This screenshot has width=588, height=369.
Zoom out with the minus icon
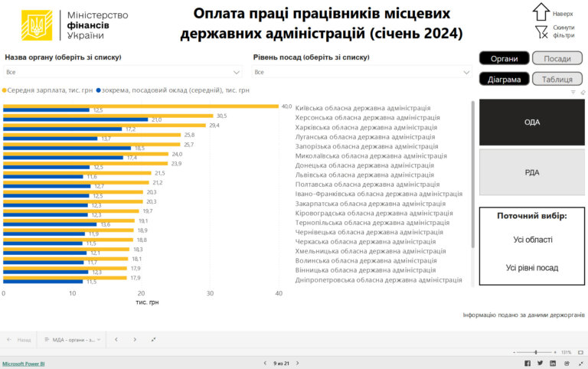pyautogui.click(x=514, y=352)
